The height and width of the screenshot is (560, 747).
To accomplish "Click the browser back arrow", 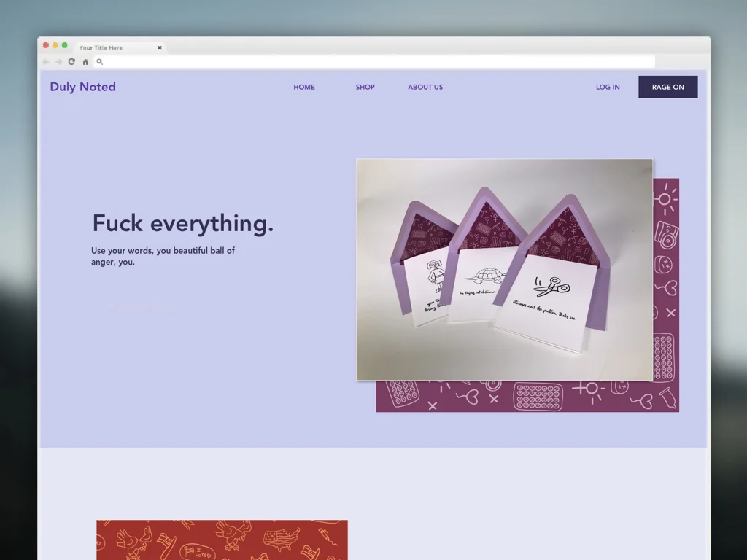I will 46,62.
